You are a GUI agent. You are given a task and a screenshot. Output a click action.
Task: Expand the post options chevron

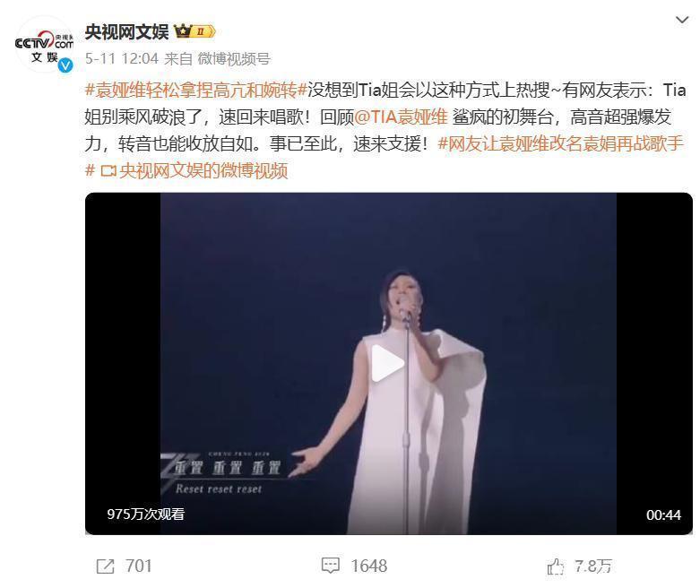click(682, 20)
